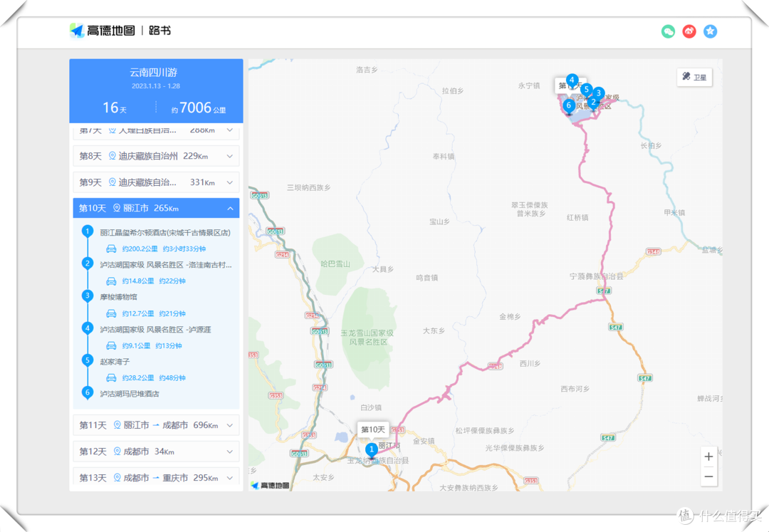This screenshot has width=769, height=532.
Task: Click list number badge 6 in timeline
Action: click(88, 392)
